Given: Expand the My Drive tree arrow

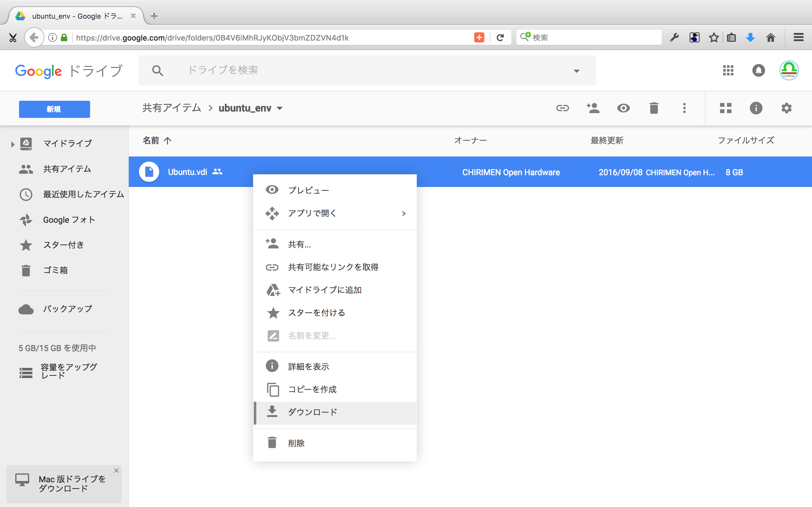Looking at the screenshot, I should (13, 144).
